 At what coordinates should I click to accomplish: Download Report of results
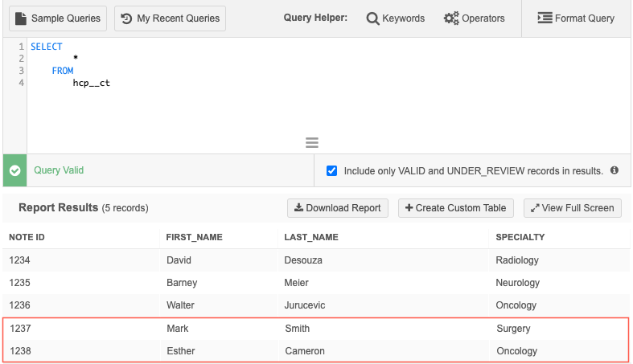click(x=338, y=208)
